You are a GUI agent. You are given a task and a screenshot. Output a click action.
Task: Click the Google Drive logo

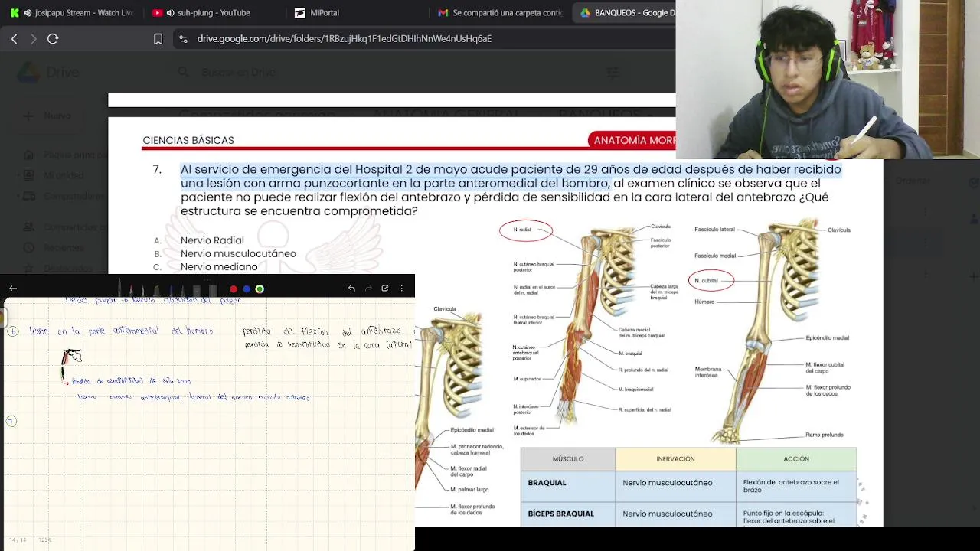[x=29, y=73]
